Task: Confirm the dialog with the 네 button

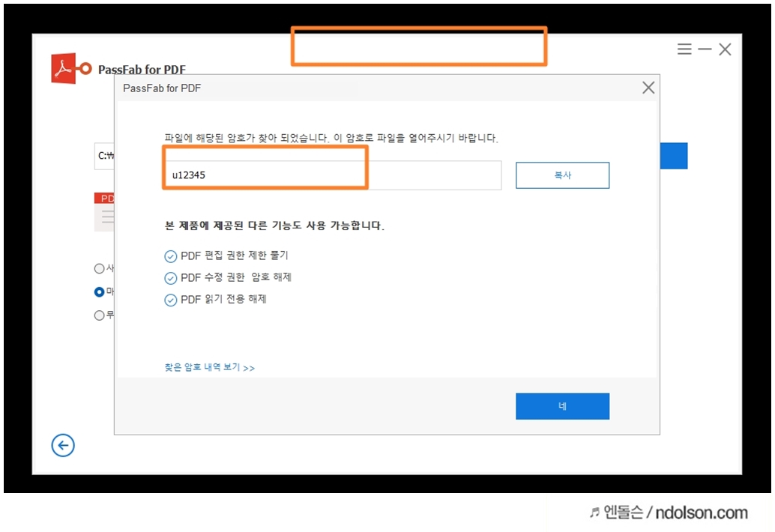Action: tap(562, 406)
